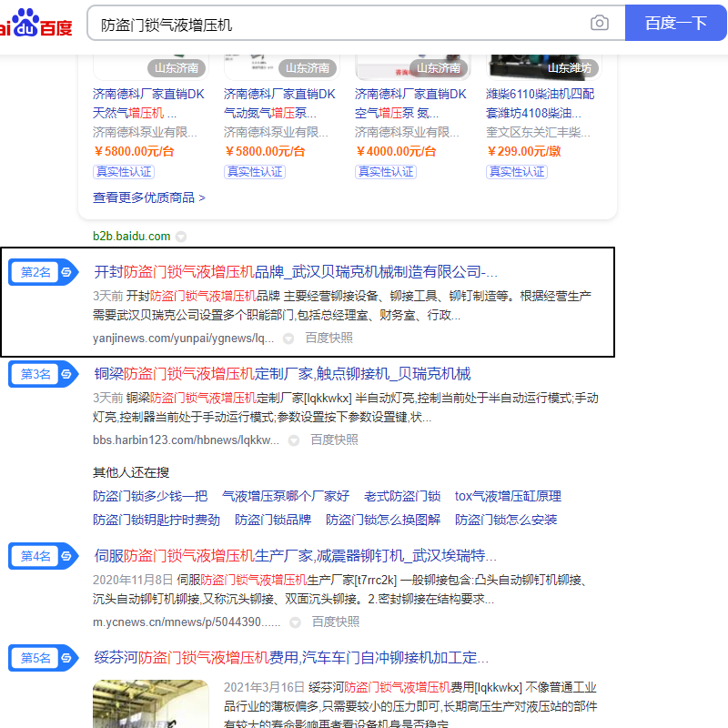Click 查看更多优质商品 link

coord(149,197)
